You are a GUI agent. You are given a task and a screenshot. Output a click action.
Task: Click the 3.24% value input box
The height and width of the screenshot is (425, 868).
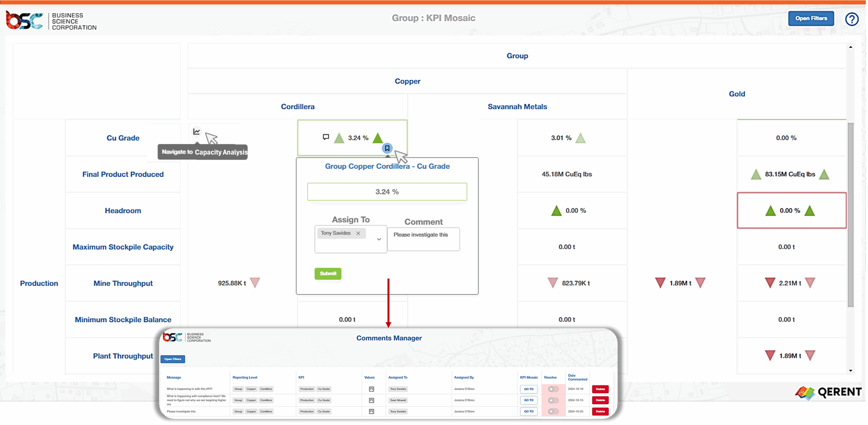[x=387, y=191]
